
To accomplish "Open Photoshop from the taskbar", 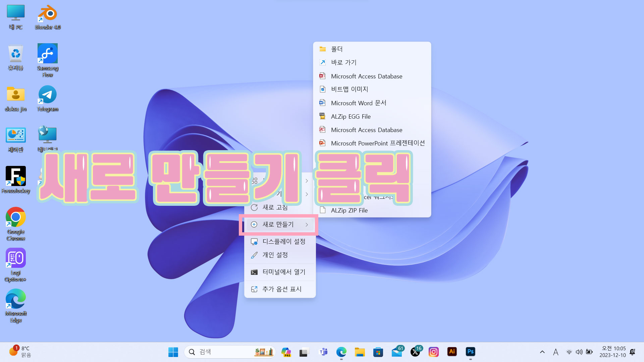I will click(x=470, y=352).
